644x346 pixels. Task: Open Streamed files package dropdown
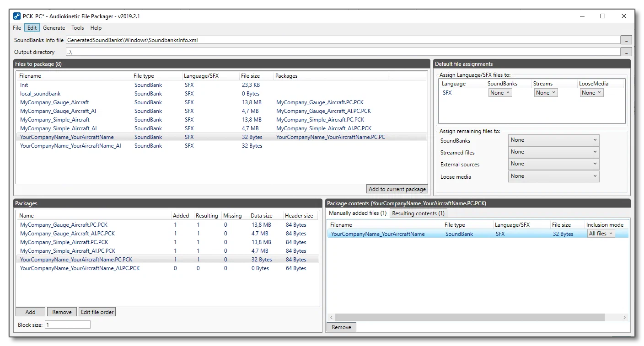click(553, 152)
